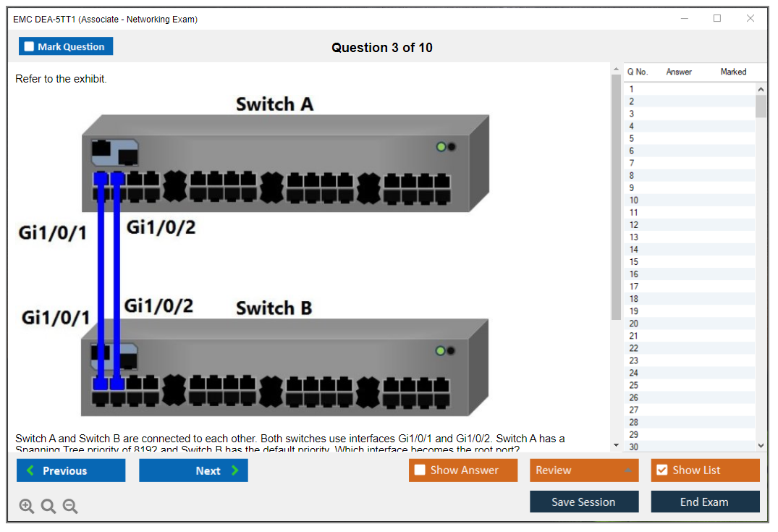The width and height of the screenshot is (778, 532).
Task: Click the zoom in magnifier icon
Action: (27, 507)
